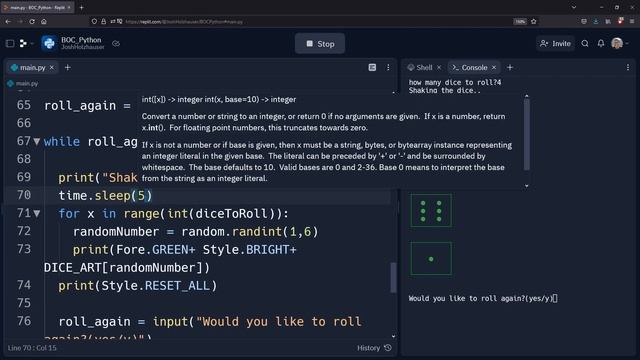640x360 pixels.
Task: Open the browser hamburger menu
Action: pyautogui.click(x=631, y=21)
